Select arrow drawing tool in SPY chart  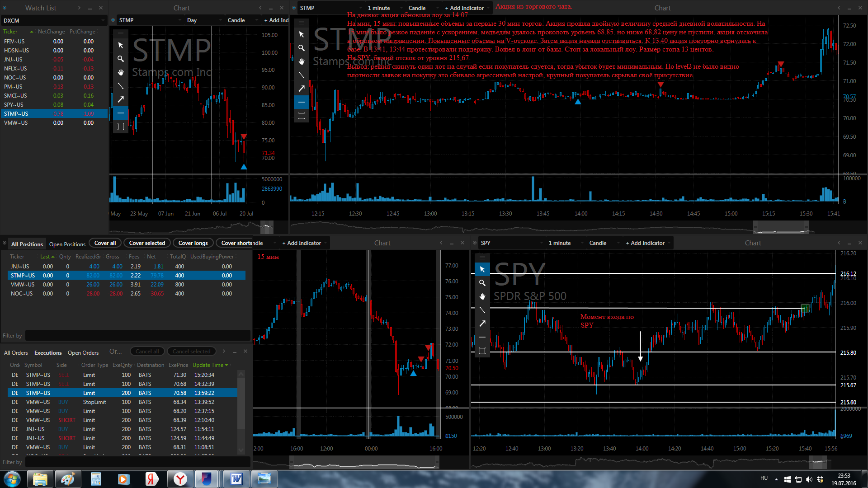[482, 324]
